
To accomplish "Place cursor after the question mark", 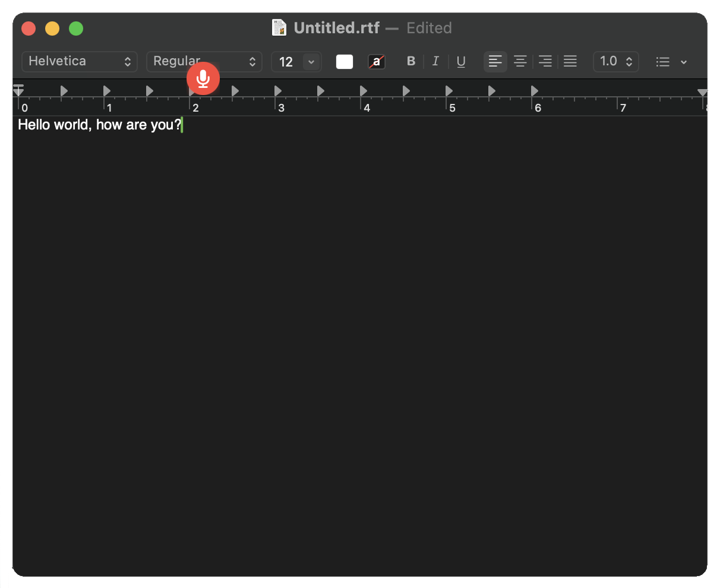I will click(183, 125).
